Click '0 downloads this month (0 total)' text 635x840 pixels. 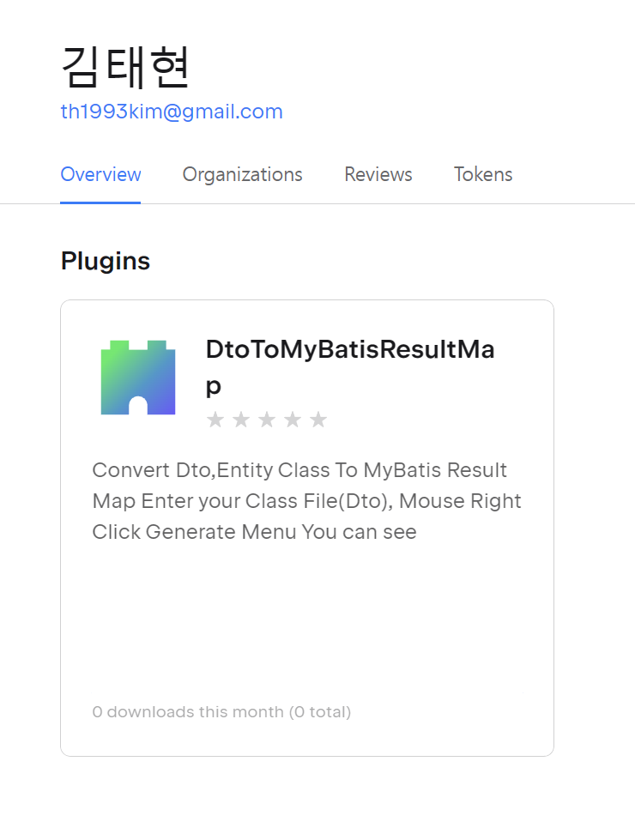(221, 712)
